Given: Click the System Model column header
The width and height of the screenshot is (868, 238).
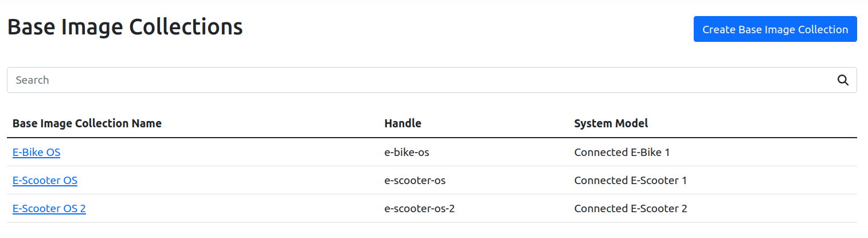Looking at the screenshot, I should 611,123.
